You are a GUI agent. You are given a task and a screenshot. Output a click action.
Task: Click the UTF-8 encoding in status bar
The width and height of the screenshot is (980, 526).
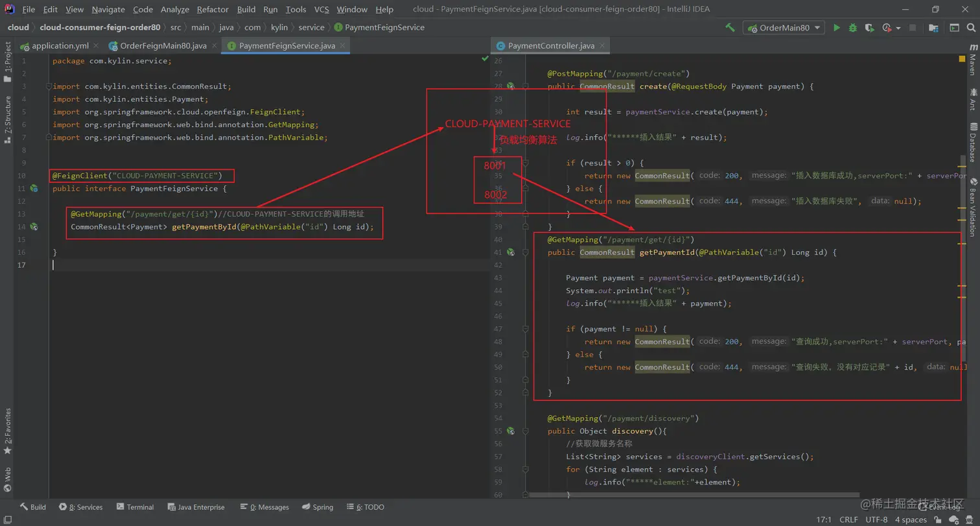[876, 520]
